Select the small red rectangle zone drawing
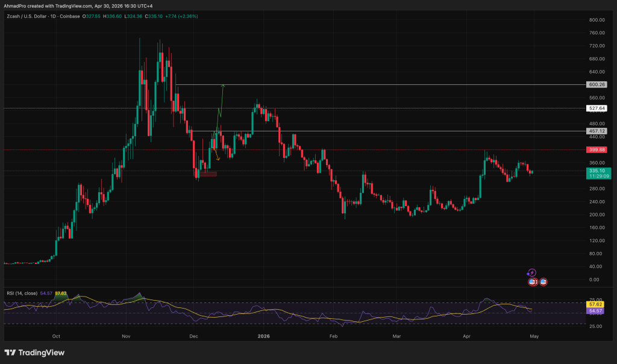Screen dimensions: 617x364 (208, 174)
